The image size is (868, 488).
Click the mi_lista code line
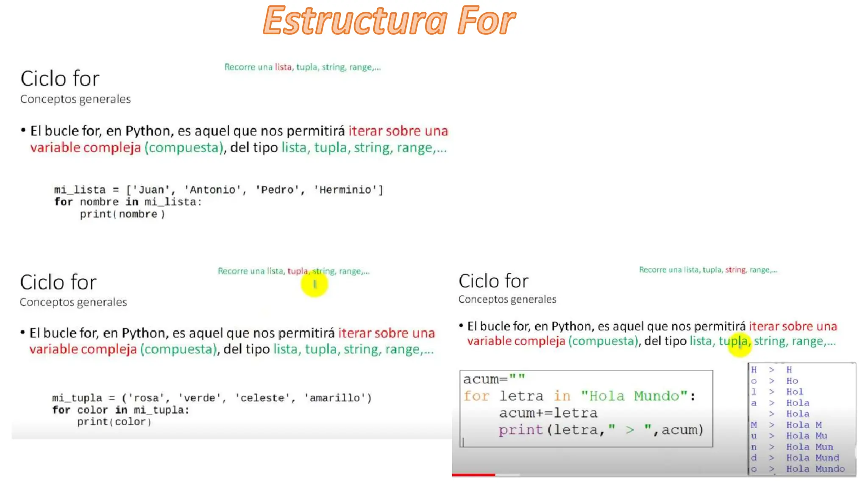[218, 190]
